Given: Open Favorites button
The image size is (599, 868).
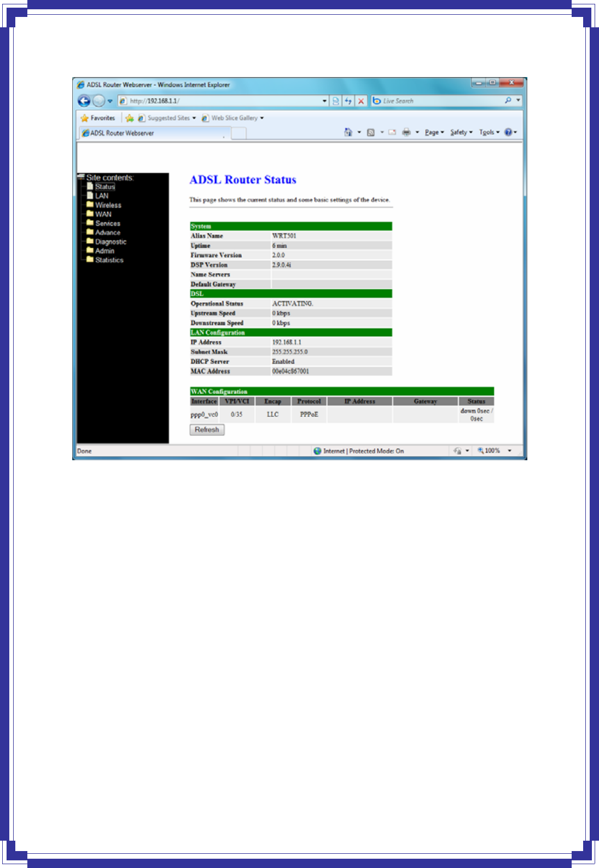Looking at the screenshot, I should (x=98, y=118).
